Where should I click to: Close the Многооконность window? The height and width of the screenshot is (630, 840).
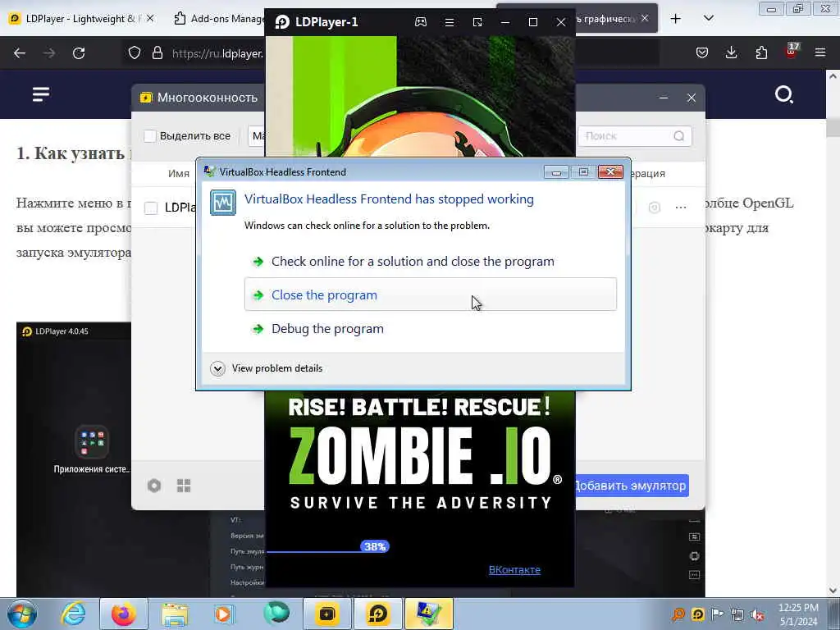click(692, 98)
